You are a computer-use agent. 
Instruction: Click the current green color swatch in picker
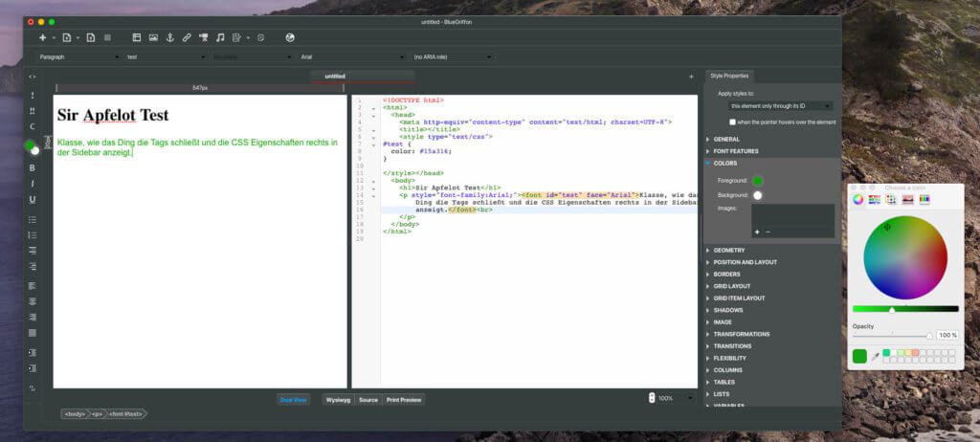(859, 356)
